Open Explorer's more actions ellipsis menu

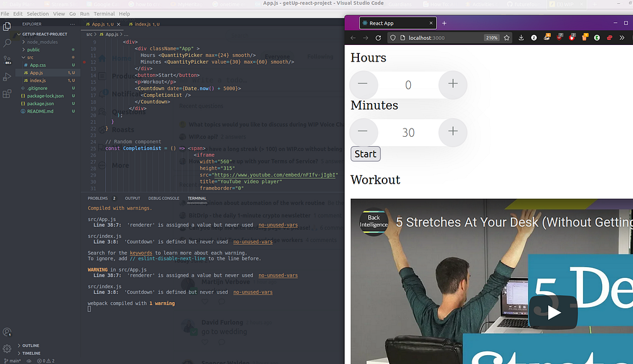pos(72,24)
